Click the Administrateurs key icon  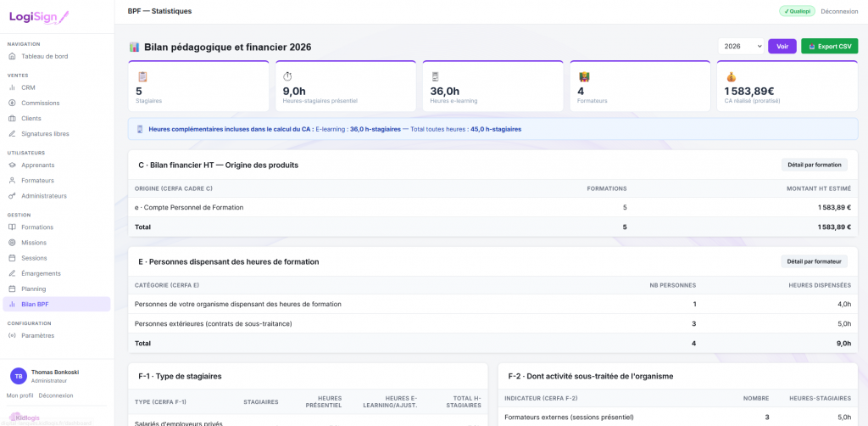pyautogui.click(x=12, y=195)
